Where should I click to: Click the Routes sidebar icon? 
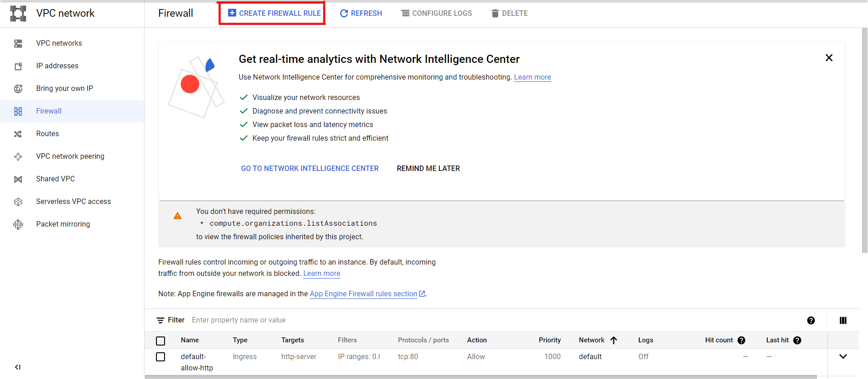[x=18, y=134]
